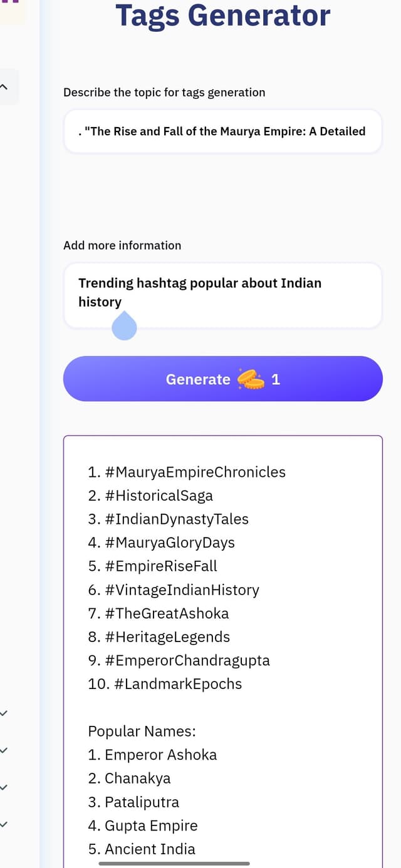Tap the blue teardrop text cursor handle
The width and height of the screenshot is (401, 868).
tap(124, 327)
